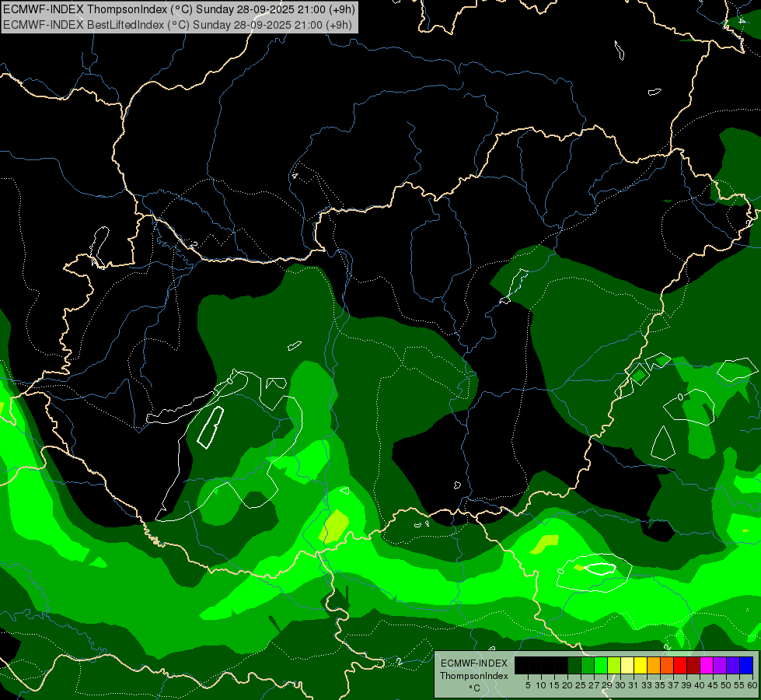Image resolution: width=761 pixels, height=700 pixels.
Task: Select the indigo 50–55 legend swatch
Action: pos(733,666)
